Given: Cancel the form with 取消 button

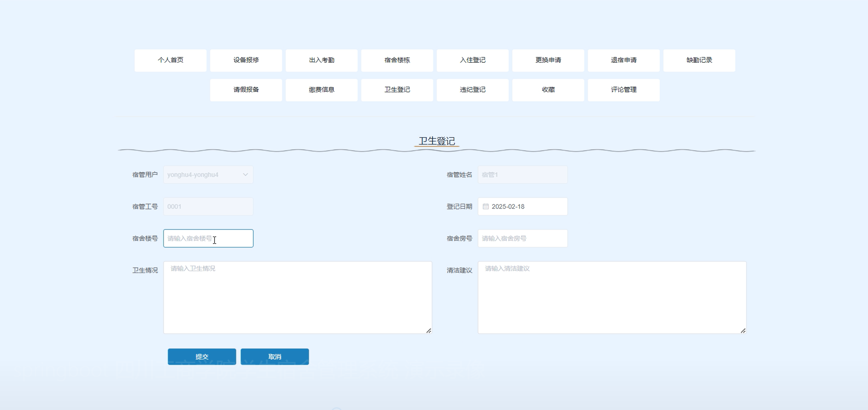Looking at the screenshot, I should click(275, 356).
